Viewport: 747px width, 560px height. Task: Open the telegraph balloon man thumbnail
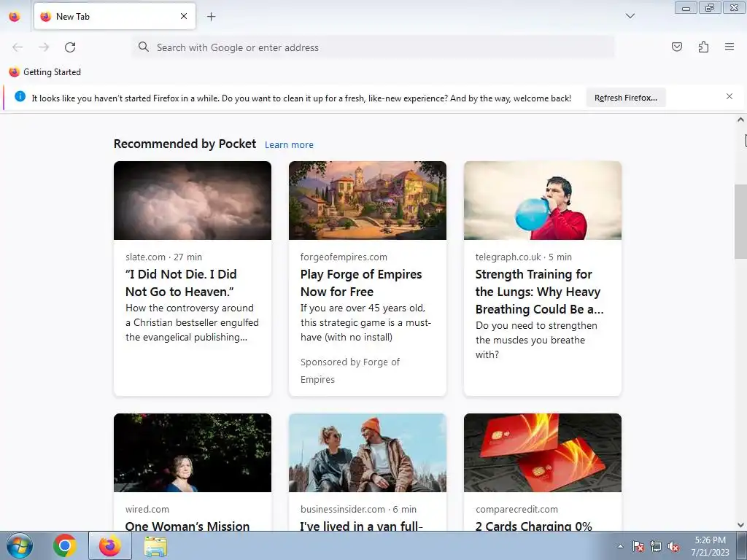(x=543, y=201)
